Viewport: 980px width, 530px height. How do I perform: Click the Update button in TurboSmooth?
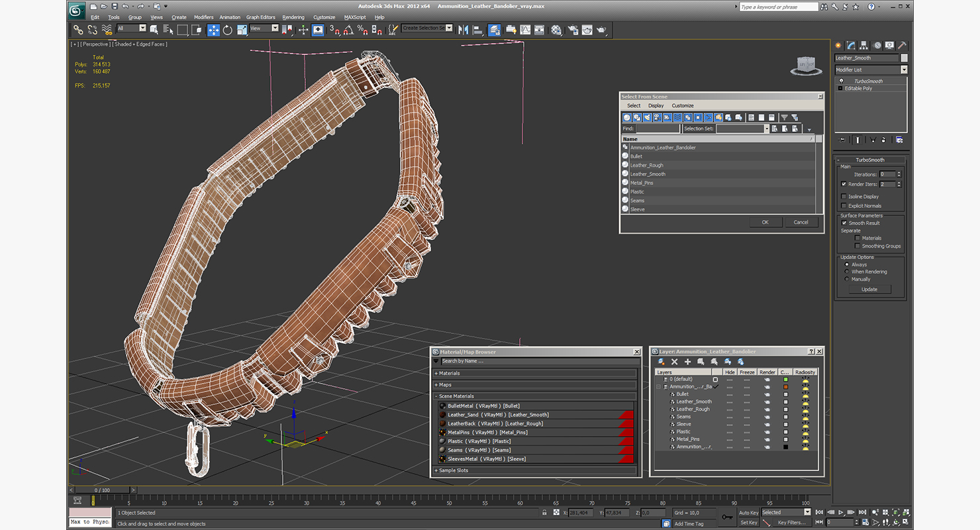pyautogui.click(x=869, y=290)
